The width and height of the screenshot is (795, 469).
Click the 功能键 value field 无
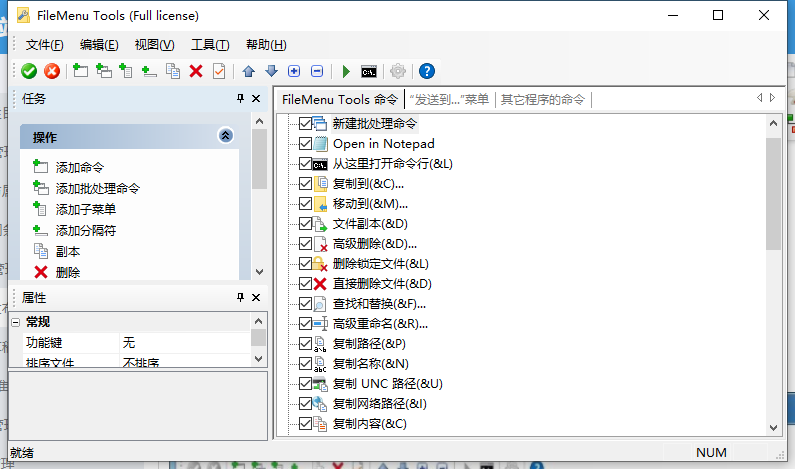pyautogui.click(x=185, y=343)
